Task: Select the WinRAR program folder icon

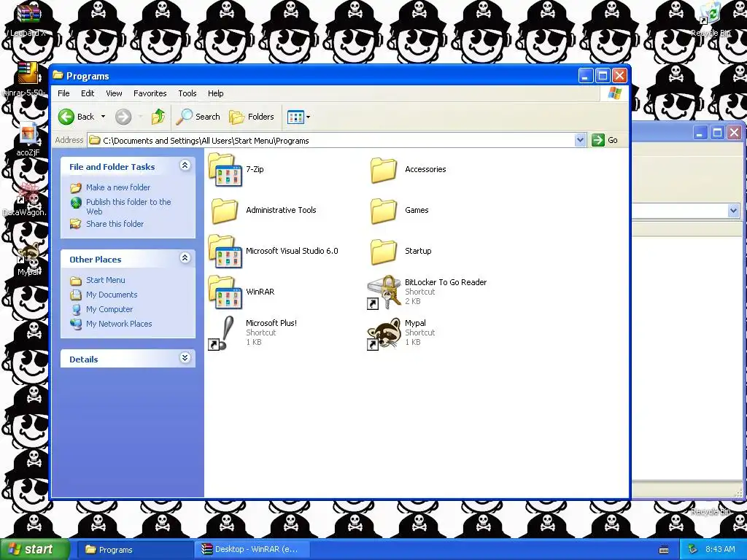Action: click(x=225, y=292)
